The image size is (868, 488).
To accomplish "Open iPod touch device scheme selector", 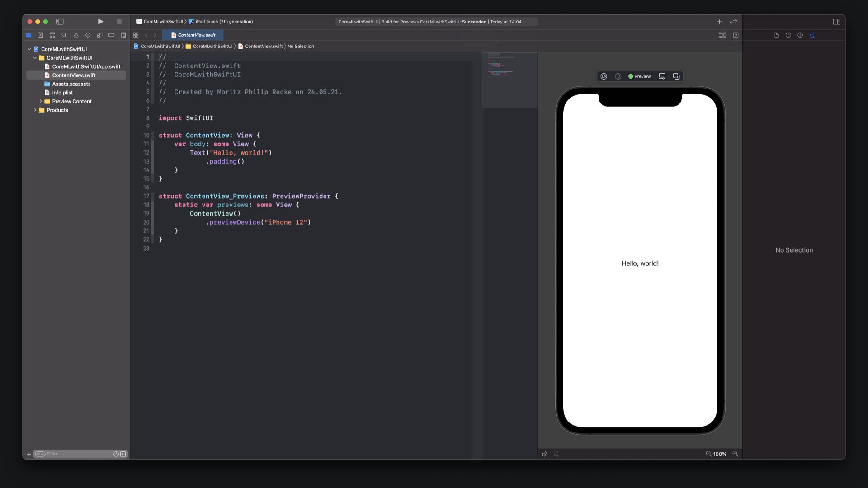I will (x=224, y=22).
